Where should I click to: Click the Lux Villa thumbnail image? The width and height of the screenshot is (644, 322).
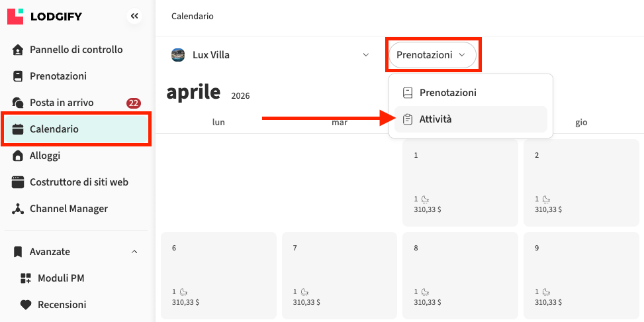[x=178, y=55]
